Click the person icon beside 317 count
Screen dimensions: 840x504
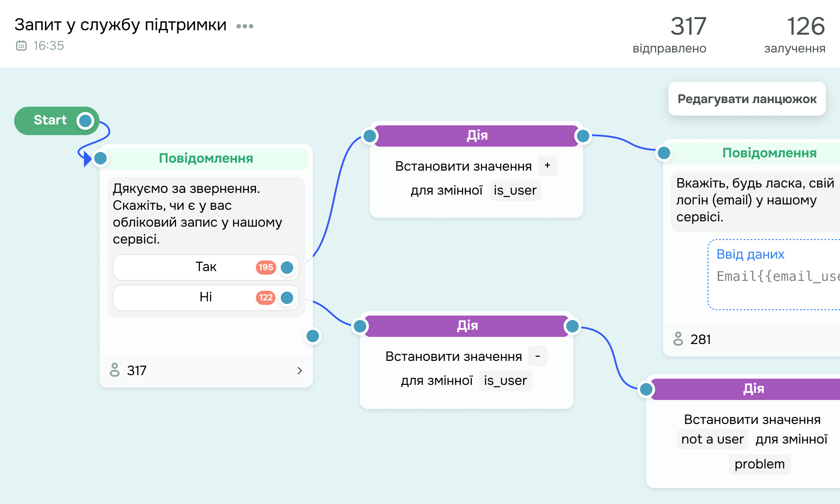tap(115, 370)
